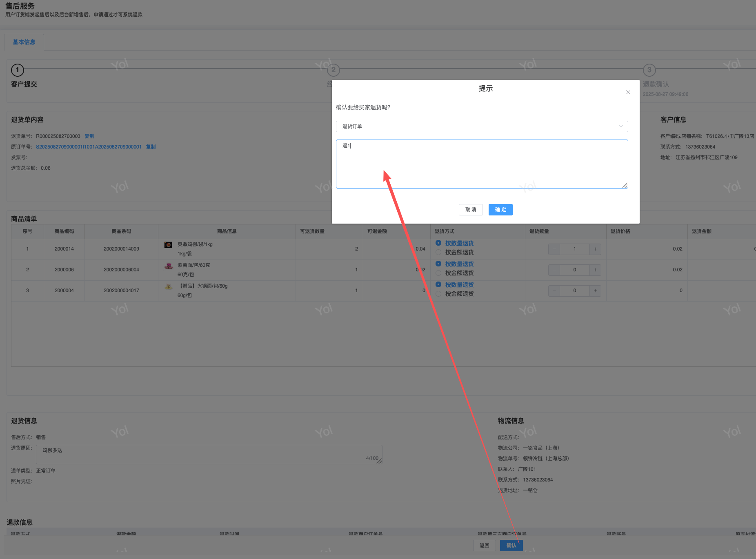Viewport: 756px width, 559px height.
Task: Click the return quantity field for 火锅面 gift
Action: pyautogui.click(x=575, y=291)
